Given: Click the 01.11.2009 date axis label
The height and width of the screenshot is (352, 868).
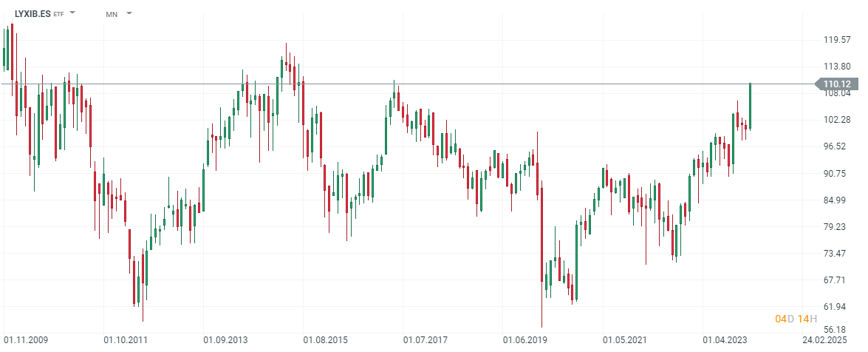Looking at the screenshot, I should (26, 340).
